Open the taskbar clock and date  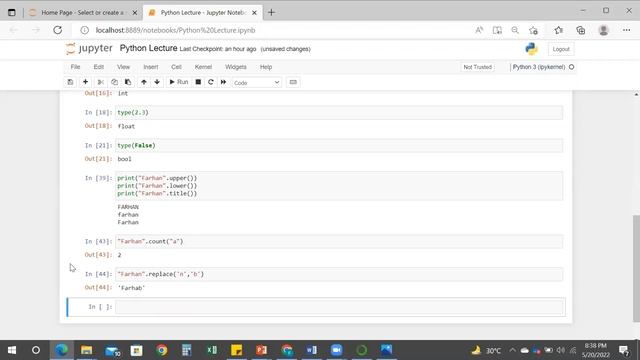(596, 350)
